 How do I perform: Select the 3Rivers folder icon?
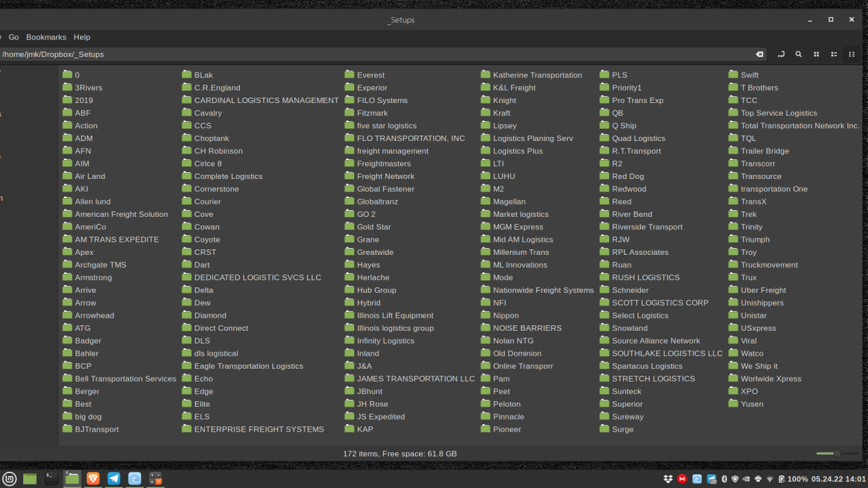67,87
